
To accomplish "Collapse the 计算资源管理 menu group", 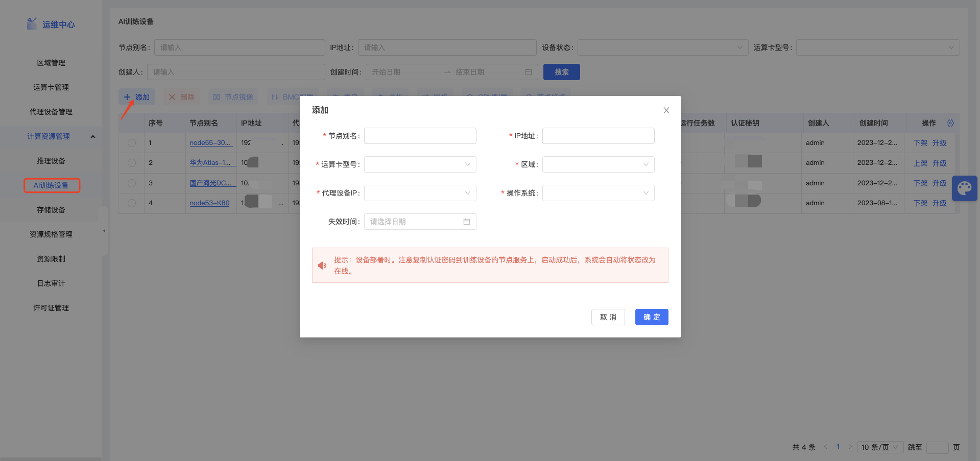I will tap(51, 136).
